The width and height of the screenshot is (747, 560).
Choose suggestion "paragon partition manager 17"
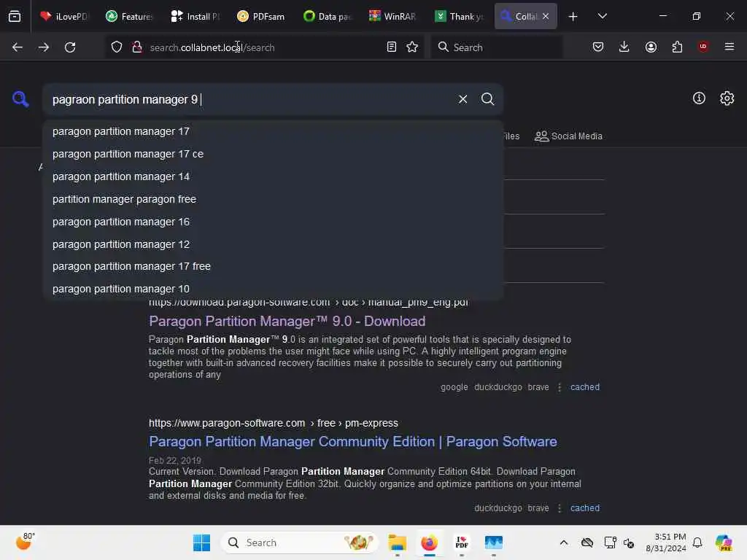pos(273,131)
